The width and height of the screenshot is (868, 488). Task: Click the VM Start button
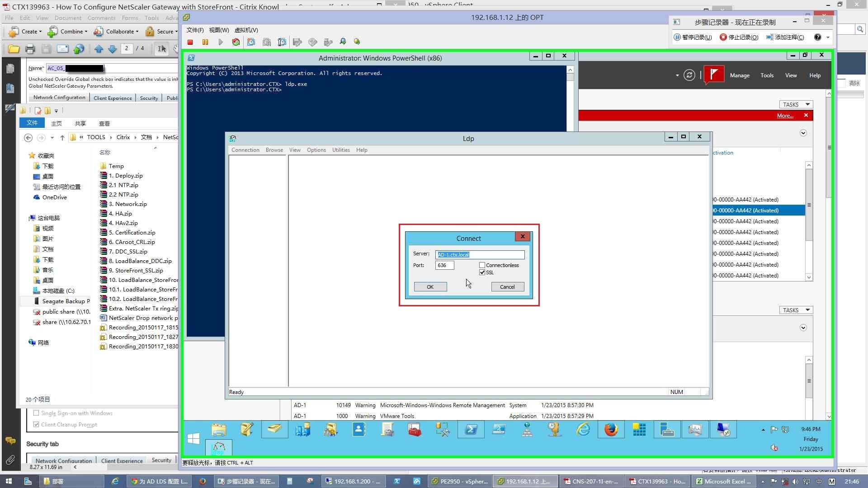pos(193,439)
